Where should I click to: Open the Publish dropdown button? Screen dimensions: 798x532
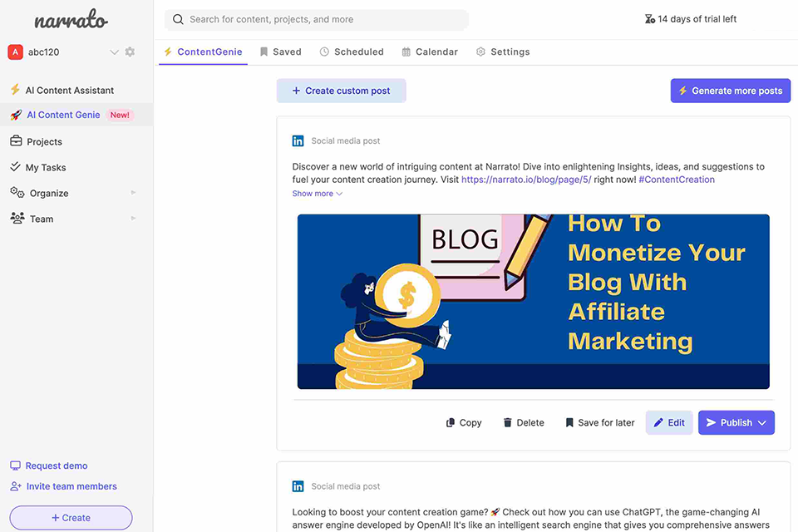pos(736,422)
